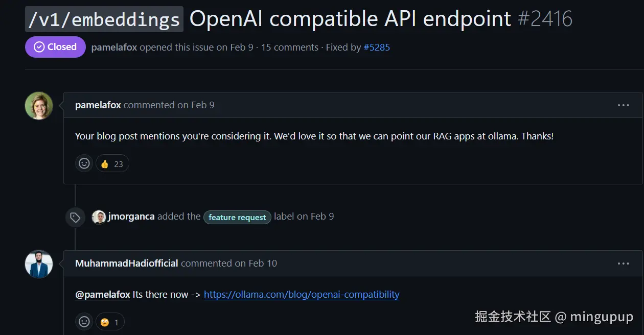This screenshot has height=335, width=644.
Task: Click the label tag timeline icon
Action: (x=75, y=218)
